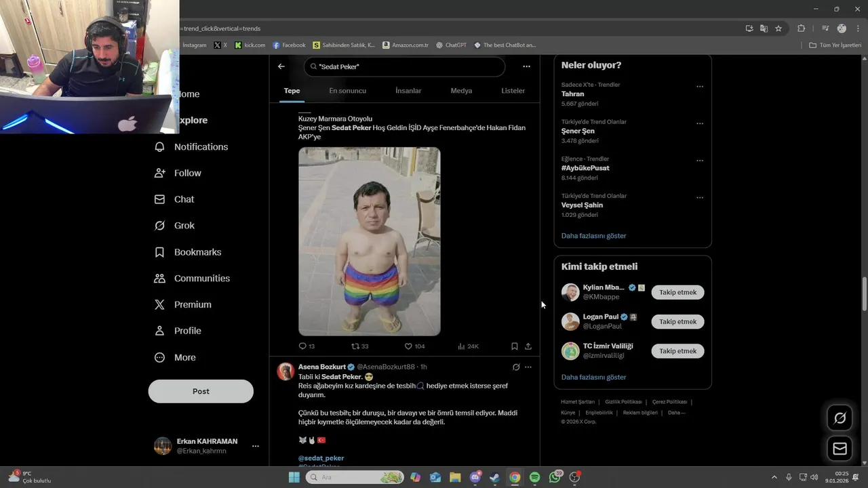Screen dimensions: 868x488
Task: Open Communities in the sidebar
Action: (x=193, y=279)
